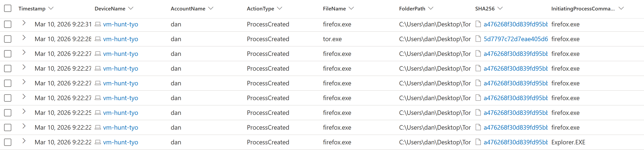Select the FolderPath cell in the tor.exe row
The width and height of the screenshot is (644, 154).
[435, 39]
